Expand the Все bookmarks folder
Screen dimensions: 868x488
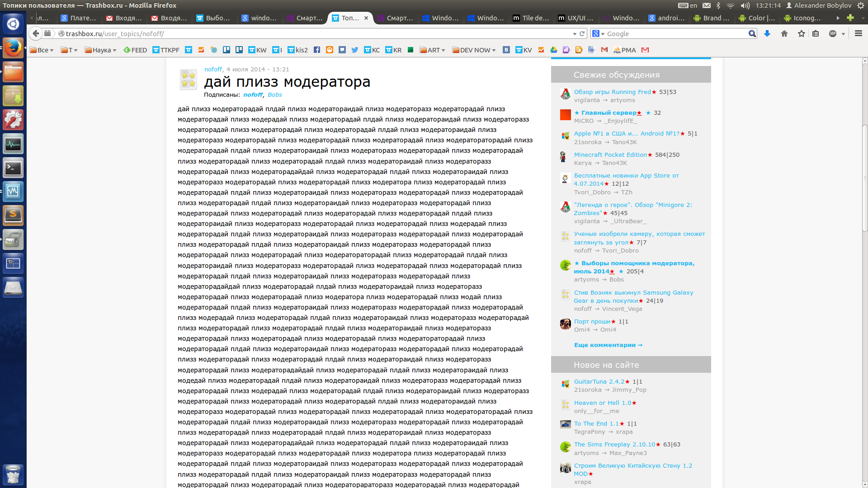click(42, 50)
